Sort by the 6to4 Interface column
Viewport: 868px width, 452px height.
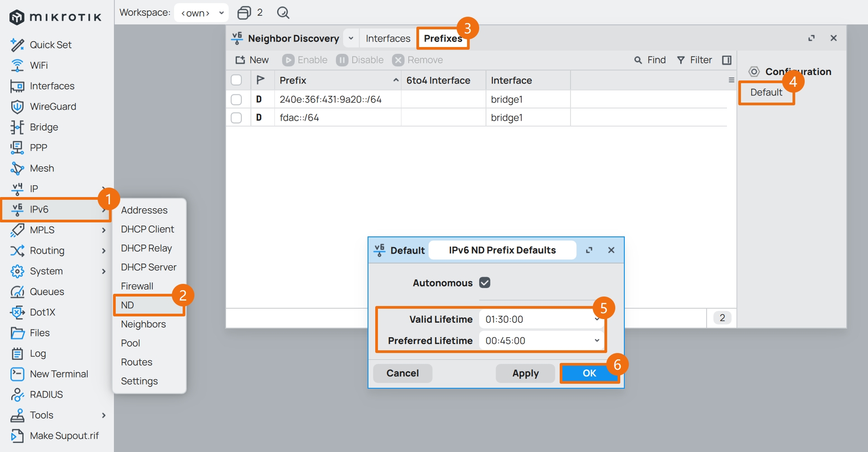[x=443, y=80]
